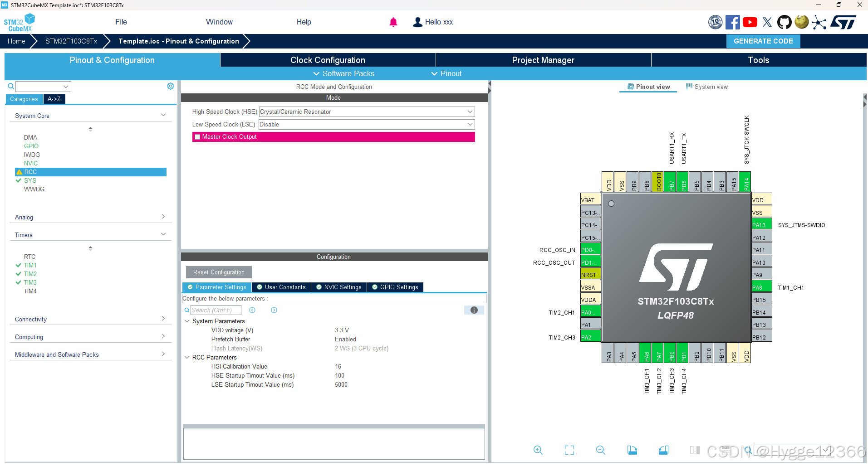
Task: Open the NVIC Settings tab
Action: [x=339, y=287]
